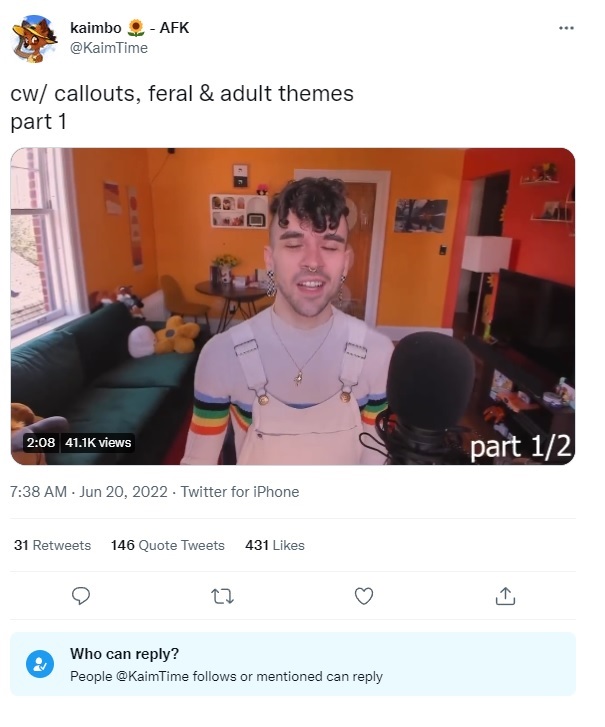Click the Twitter for iPhone source link
The width and height of the screenshot is (605, 727).
click(x=240, y=492)
